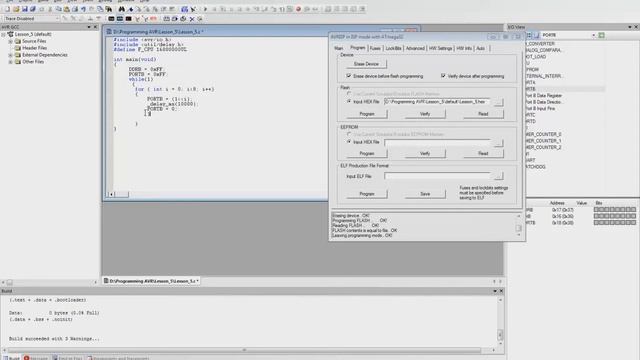Select Header Files in project tree
Image resolution: width=640 pixels, height=360 pixels.
pos(35,48)
